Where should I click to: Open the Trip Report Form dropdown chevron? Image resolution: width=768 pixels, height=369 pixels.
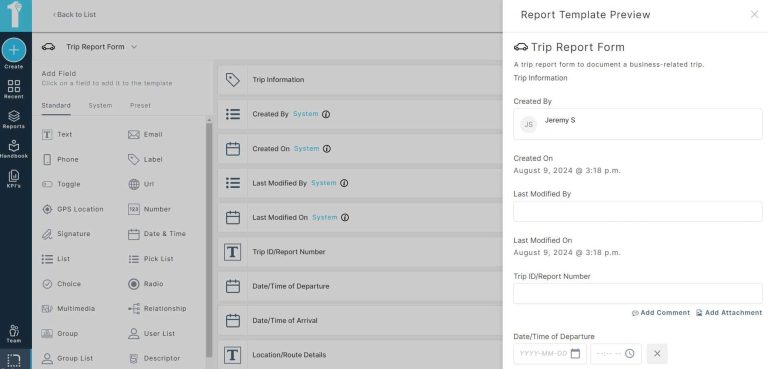(x=134, y=47)
